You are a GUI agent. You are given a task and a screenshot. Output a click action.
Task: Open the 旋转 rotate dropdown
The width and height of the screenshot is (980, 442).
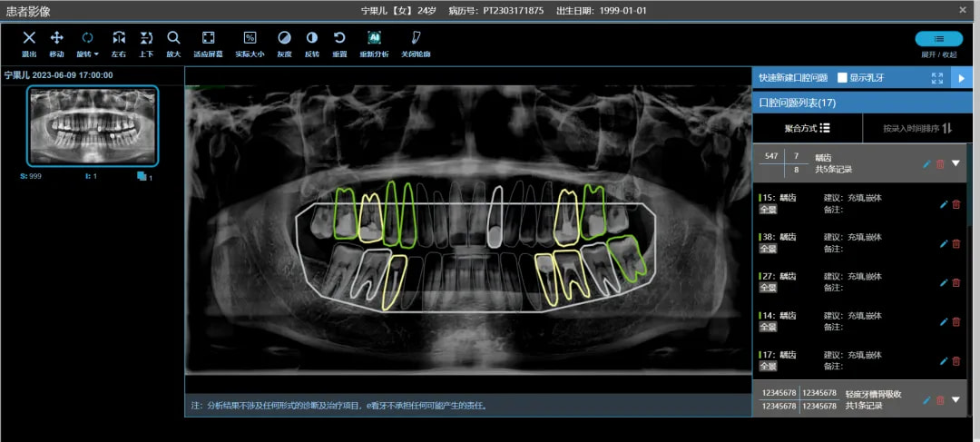[x=87, y=44]
